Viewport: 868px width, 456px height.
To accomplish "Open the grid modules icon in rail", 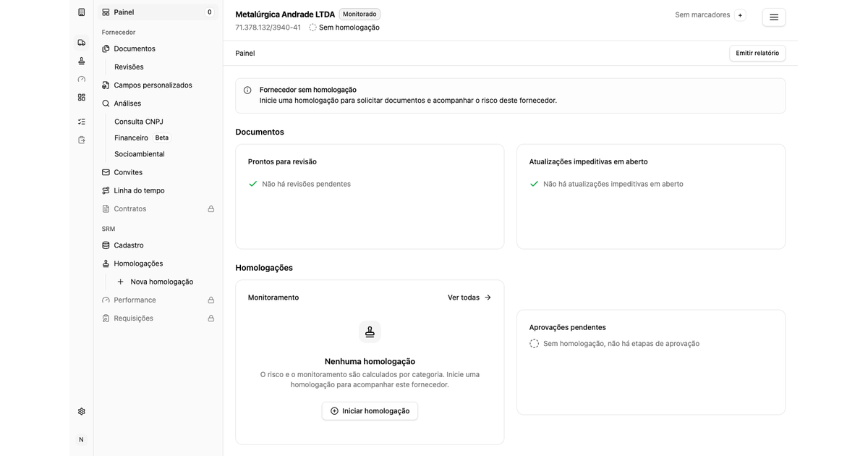I will click(81, 97).
